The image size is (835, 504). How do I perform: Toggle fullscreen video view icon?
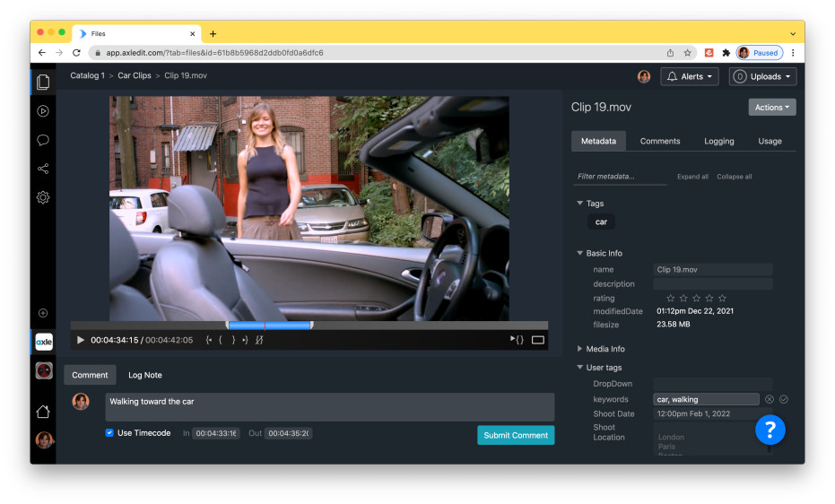point(538,340)
